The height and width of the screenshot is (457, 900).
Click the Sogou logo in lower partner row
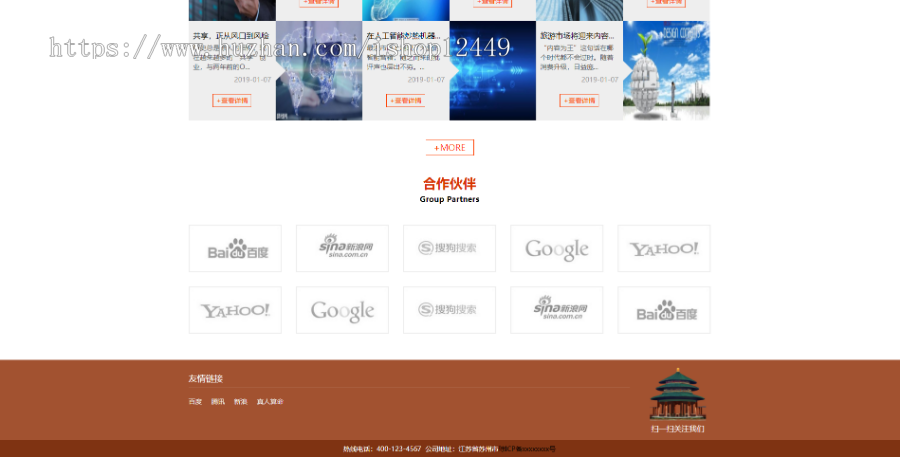click(449, 310)
